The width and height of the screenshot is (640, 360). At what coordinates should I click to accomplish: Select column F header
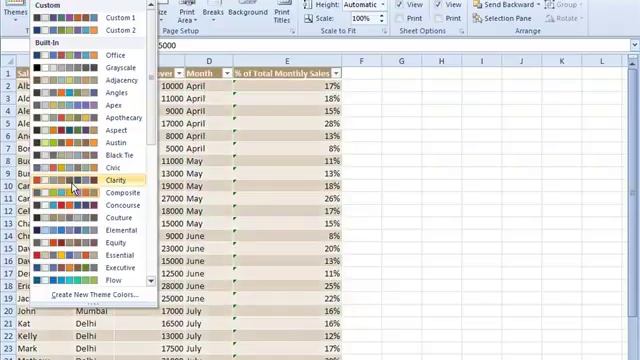coord(361,61)
